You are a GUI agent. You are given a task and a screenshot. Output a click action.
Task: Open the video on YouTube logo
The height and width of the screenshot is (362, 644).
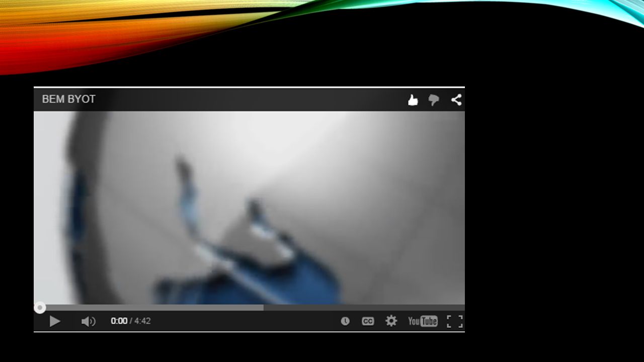423,321
